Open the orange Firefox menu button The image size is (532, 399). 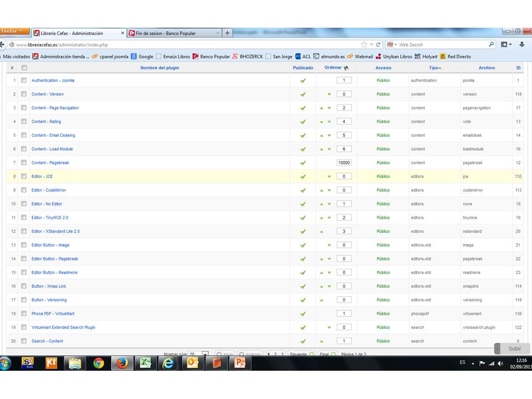coord(13,31)
